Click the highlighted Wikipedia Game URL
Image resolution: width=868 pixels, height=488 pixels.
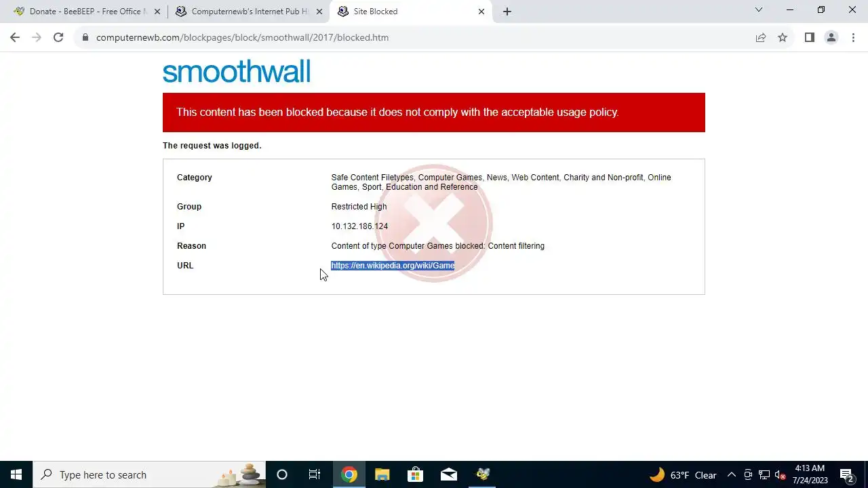[393, 266]
